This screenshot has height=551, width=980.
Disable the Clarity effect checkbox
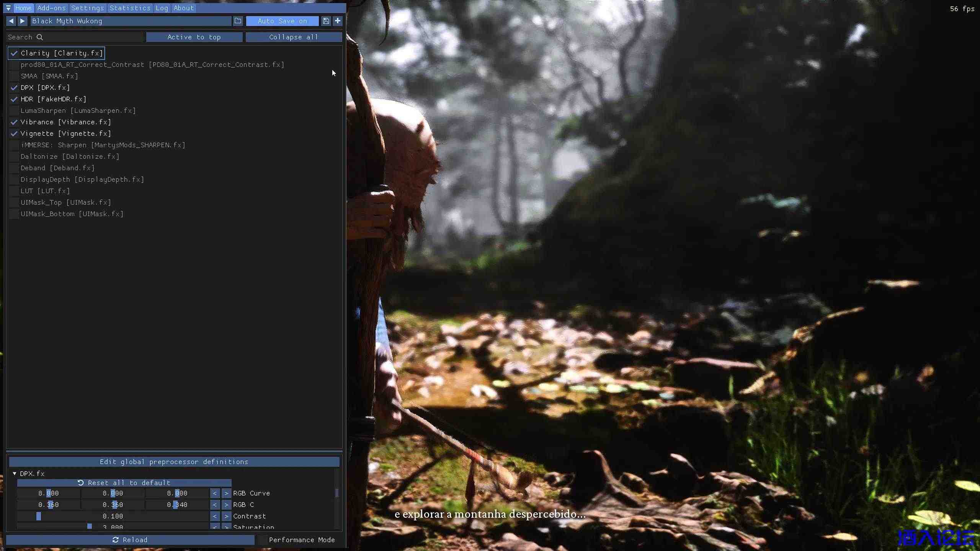[14, 53]
